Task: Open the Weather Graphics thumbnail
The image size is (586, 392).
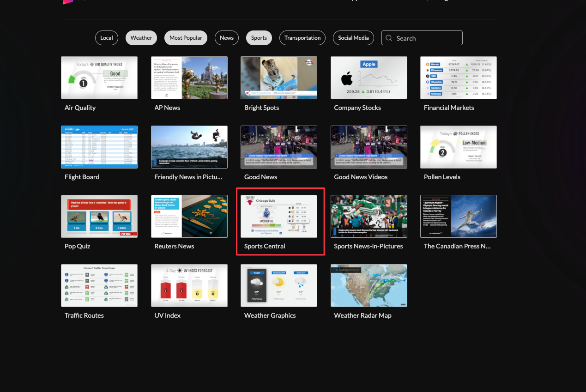Action: pyautogui.click(x=279, y=285)
